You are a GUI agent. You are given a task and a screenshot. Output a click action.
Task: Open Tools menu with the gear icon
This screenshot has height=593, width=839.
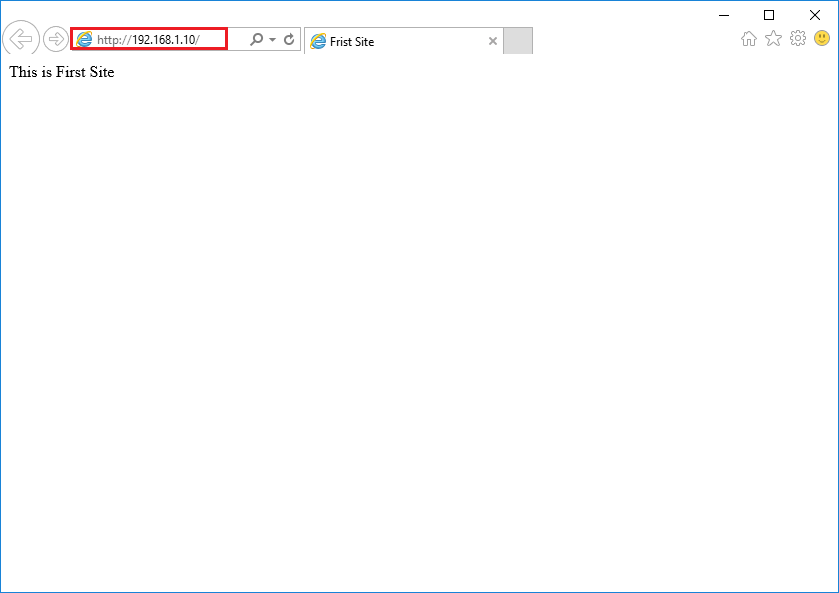pos(798,38)
